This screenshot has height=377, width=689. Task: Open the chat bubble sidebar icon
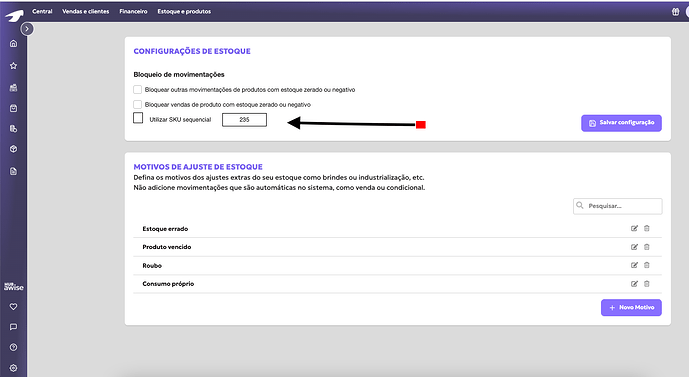coord(14,327)
